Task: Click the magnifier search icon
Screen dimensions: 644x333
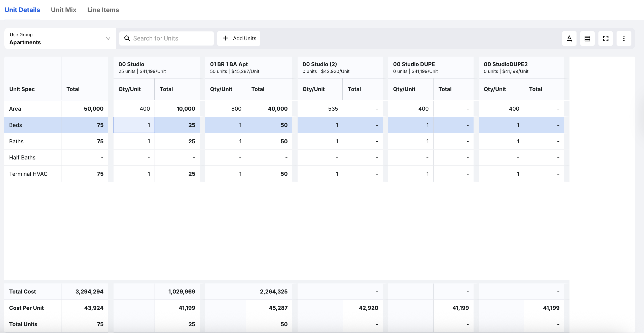Action: tap(127, 38)
